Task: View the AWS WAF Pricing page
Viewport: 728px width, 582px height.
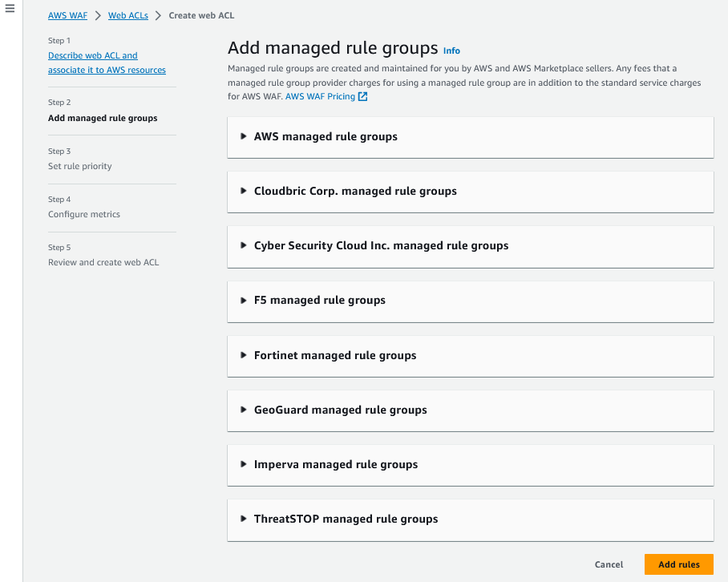Action: (x=321, y=95)
